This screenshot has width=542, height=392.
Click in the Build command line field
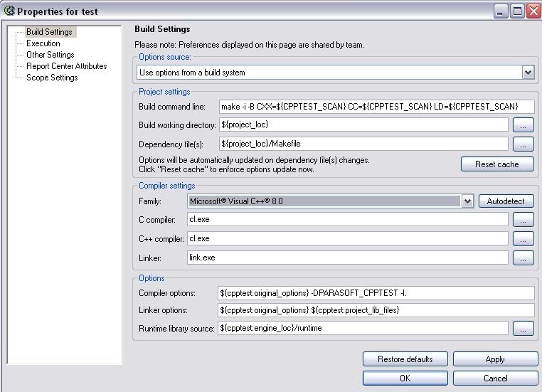click(x=376, y=107)
